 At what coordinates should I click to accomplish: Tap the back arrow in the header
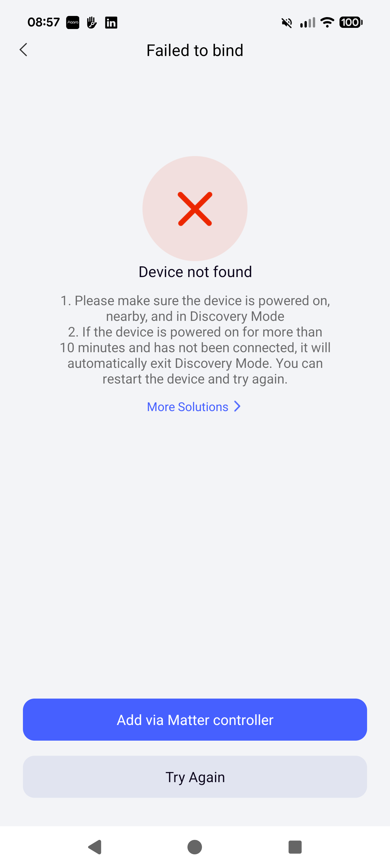23,50
